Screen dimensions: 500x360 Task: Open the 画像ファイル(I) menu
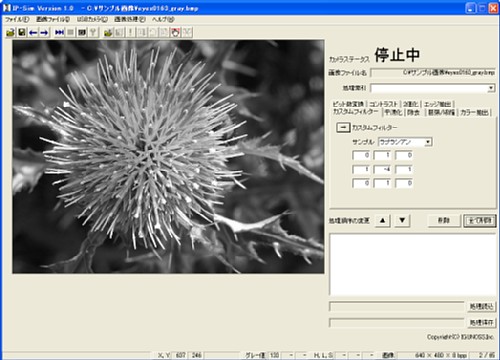tap(53, 19)
